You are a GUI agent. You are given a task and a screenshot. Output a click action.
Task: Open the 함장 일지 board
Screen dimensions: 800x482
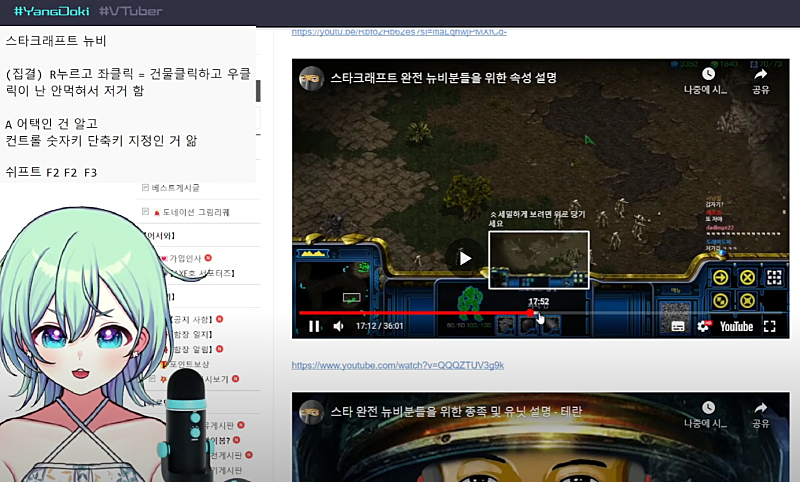[192, 335]
